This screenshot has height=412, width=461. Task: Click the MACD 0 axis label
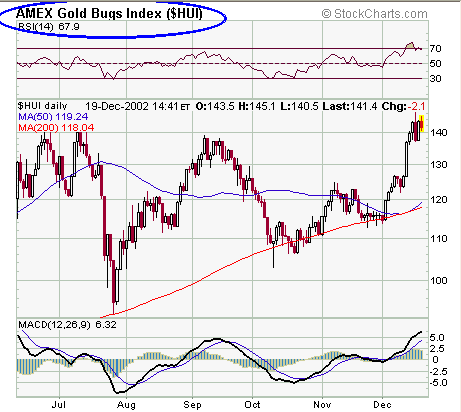(x=435, y=360)
